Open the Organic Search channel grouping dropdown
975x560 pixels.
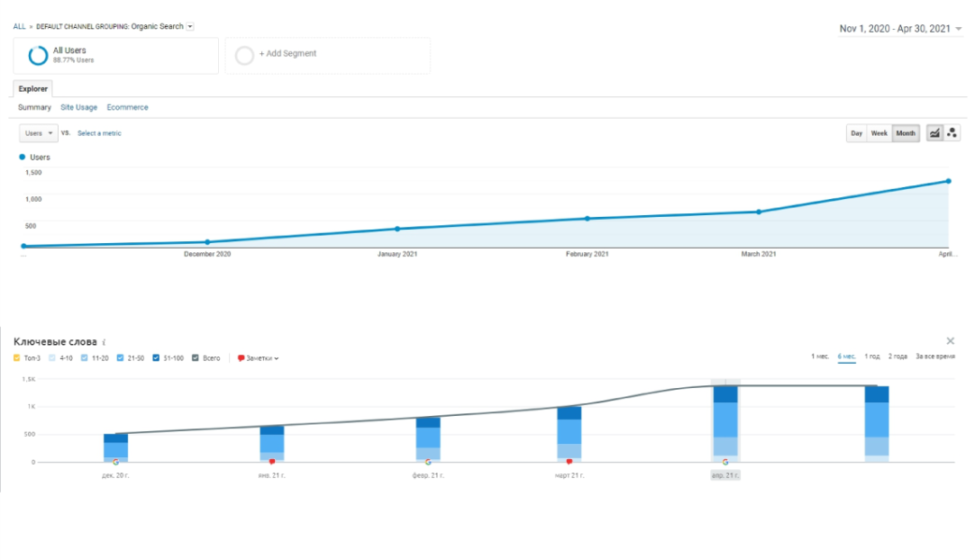tap(190, 27)
